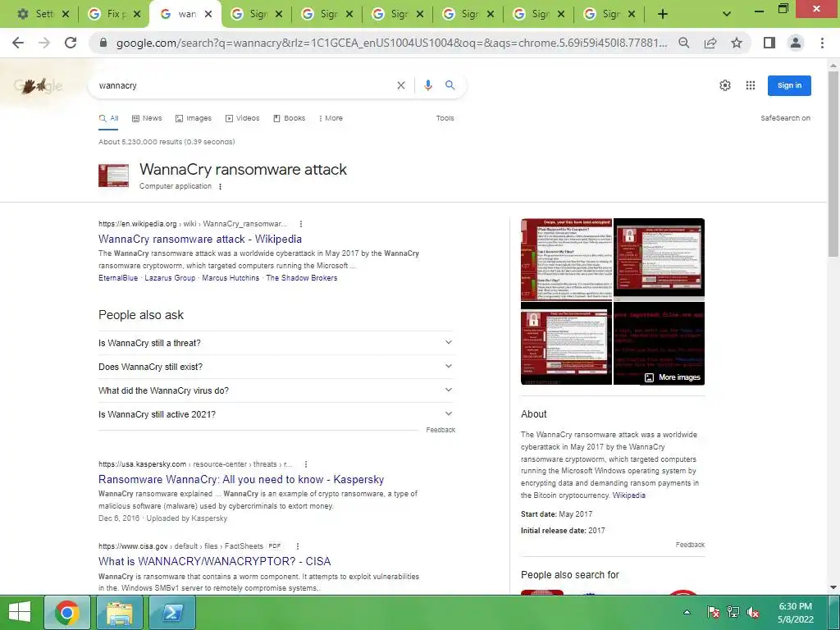
Task: Click inside the wannacry search field
Action: (244, 85)
